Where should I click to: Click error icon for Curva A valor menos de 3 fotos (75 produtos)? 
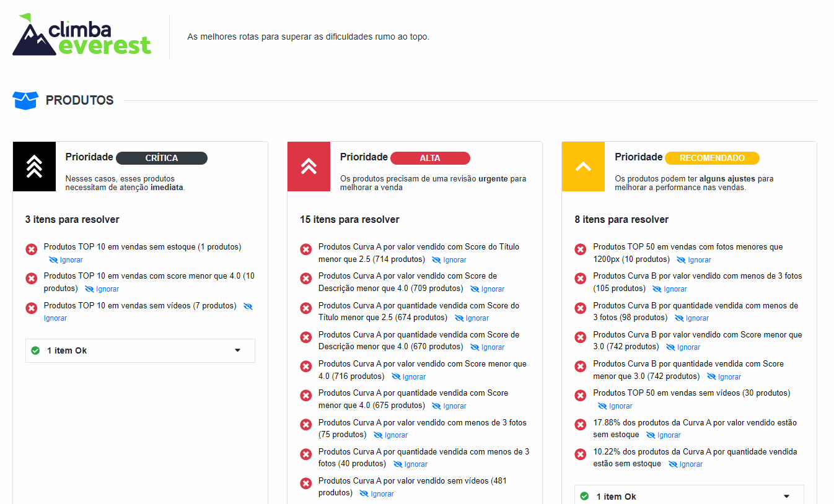305,425
